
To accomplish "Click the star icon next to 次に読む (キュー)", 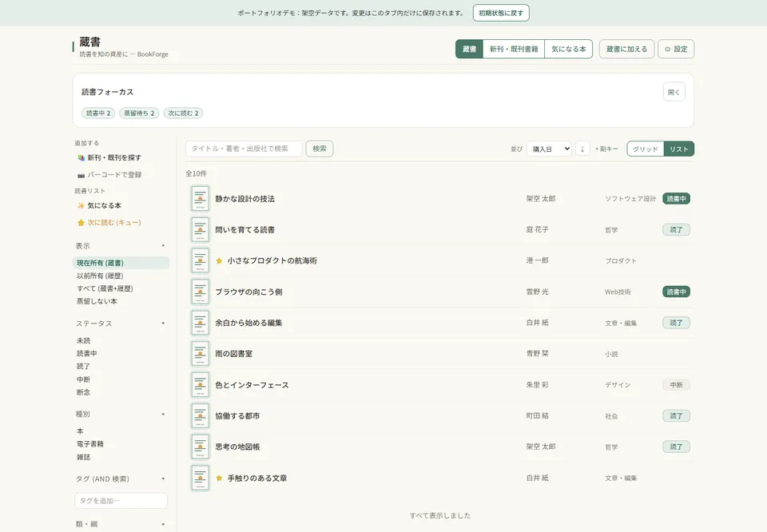I will tap(81, 223).
